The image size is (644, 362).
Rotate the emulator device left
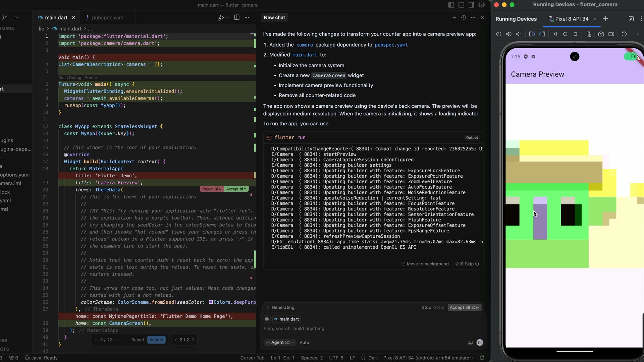pyautogui.click(x=532, y=34)
